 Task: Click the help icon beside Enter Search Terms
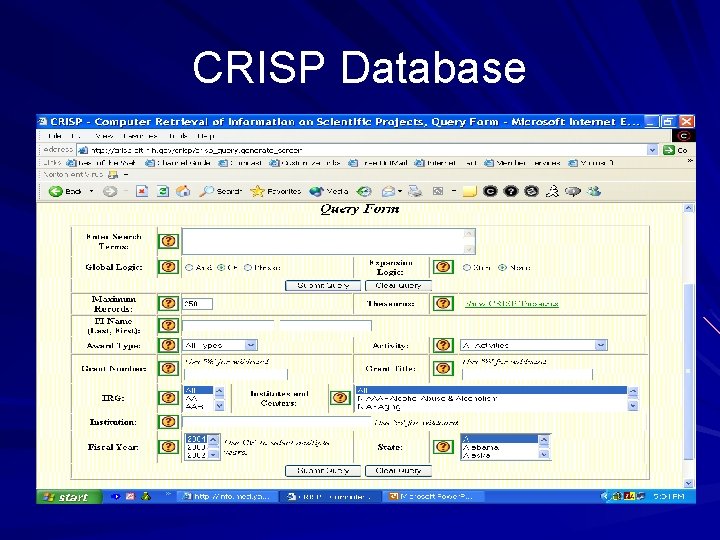tap(169, 241)
